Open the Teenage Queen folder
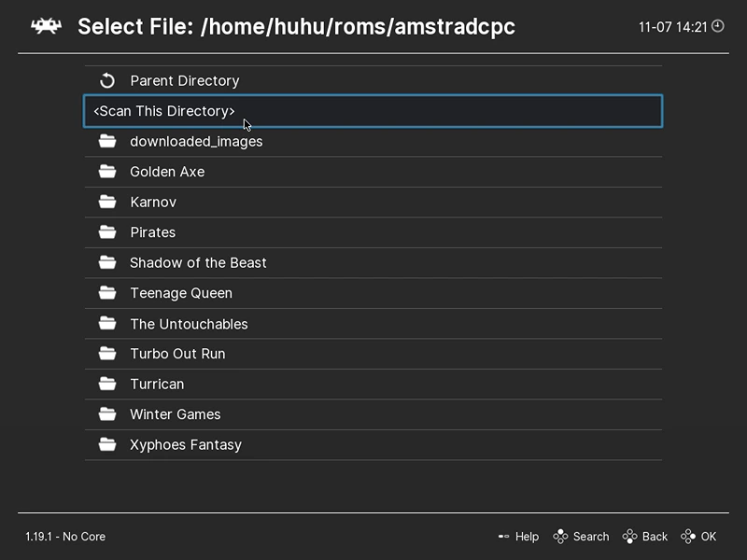747x560 pixels. click(x=373, y=293)
